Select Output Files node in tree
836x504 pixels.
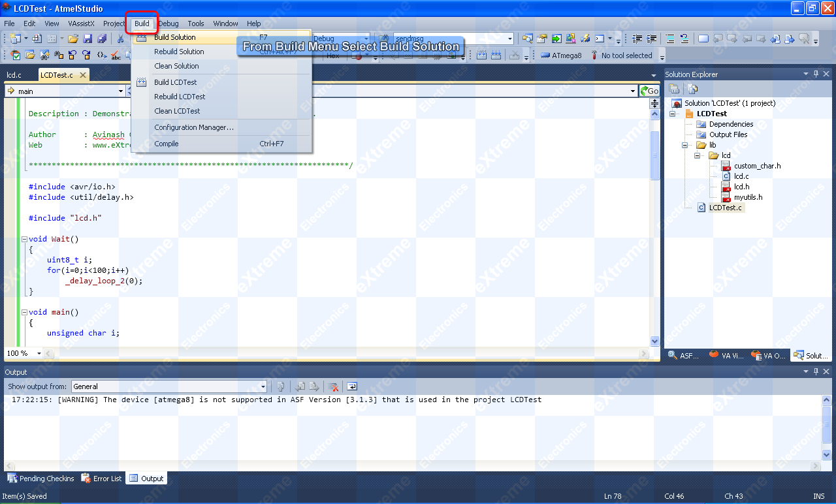click(x=728, y=134)
